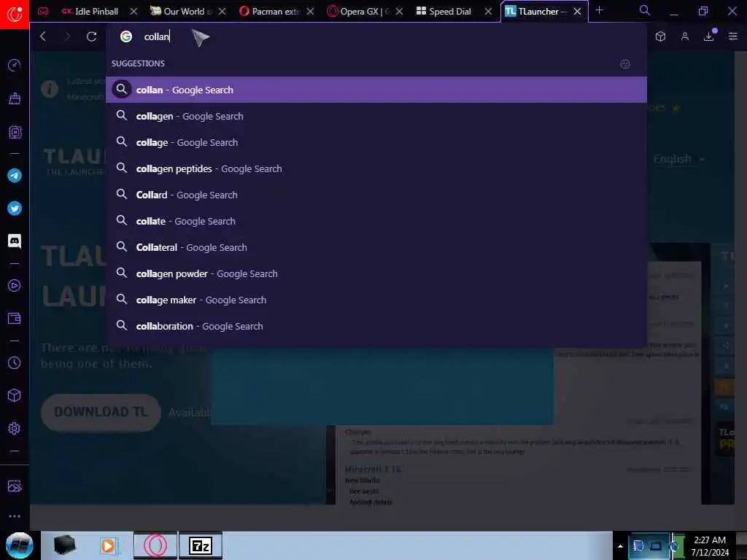Open the downloads icon
Screen dimensions: 747x560
(709, 36)
